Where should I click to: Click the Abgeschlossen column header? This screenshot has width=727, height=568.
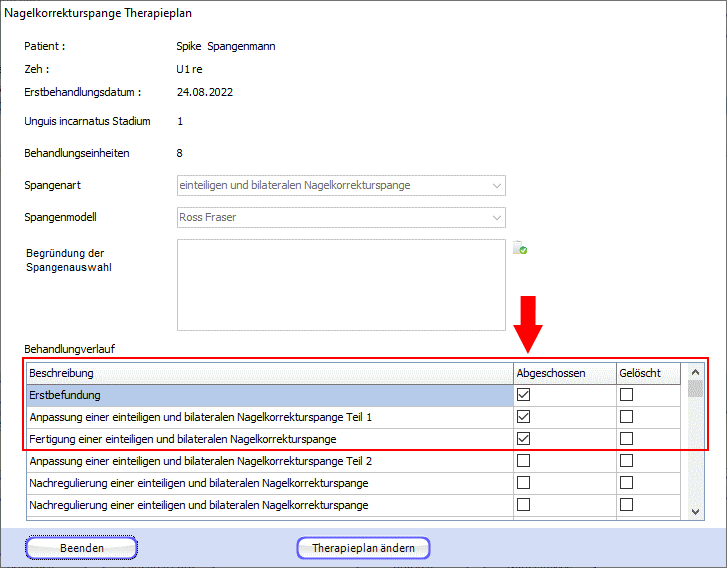[x=563, y=373]
